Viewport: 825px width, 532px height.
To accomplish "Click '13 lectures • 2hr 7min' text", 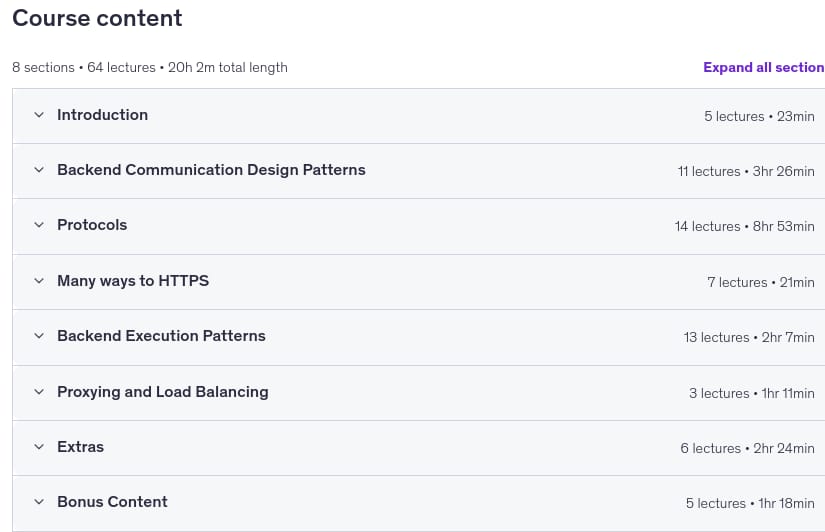I will point(749,337).
